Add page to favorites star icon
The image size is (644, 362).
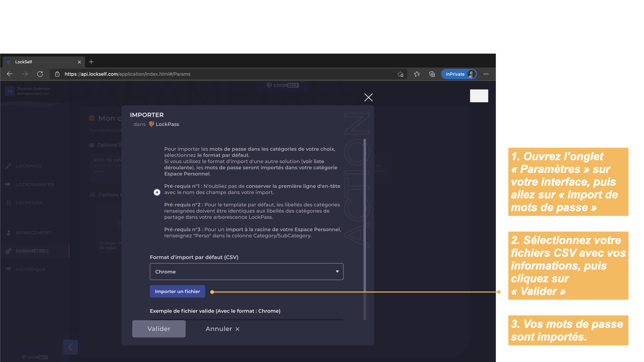tap(400, 74)
